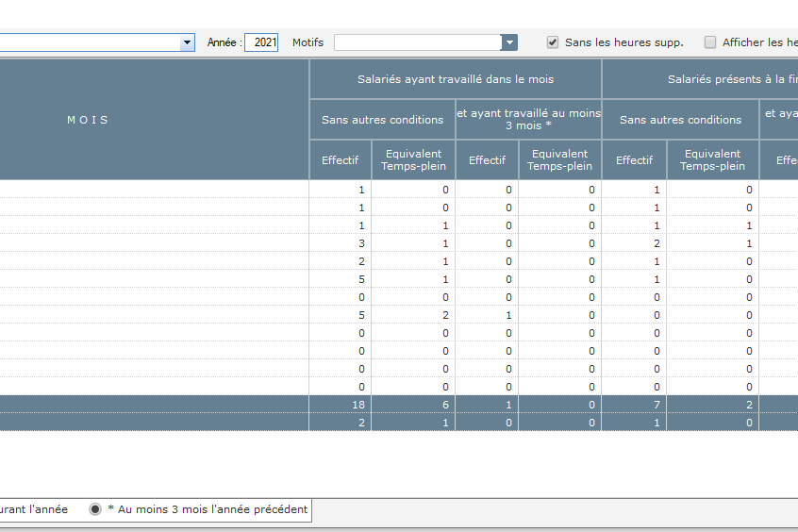Click the leftmost Equivalent Temps-plein column header

[x=413, y=160]
